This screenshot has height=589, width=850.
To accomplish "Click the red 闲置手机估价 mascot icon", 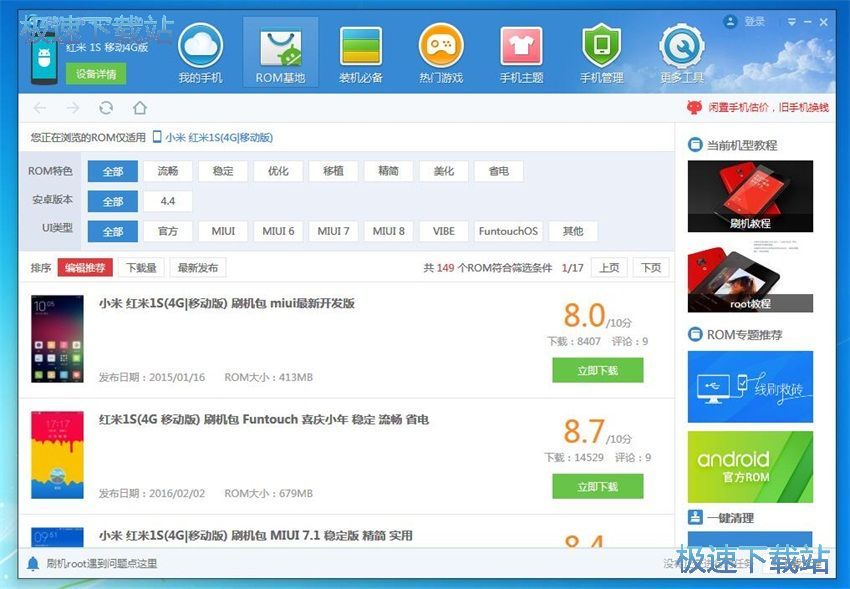I will tap(694, 107).
